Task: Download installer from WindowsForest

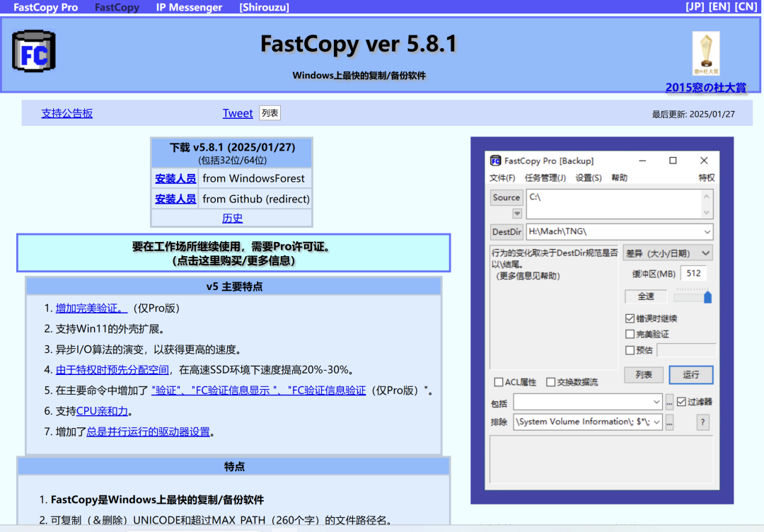Action: point(175,179)
